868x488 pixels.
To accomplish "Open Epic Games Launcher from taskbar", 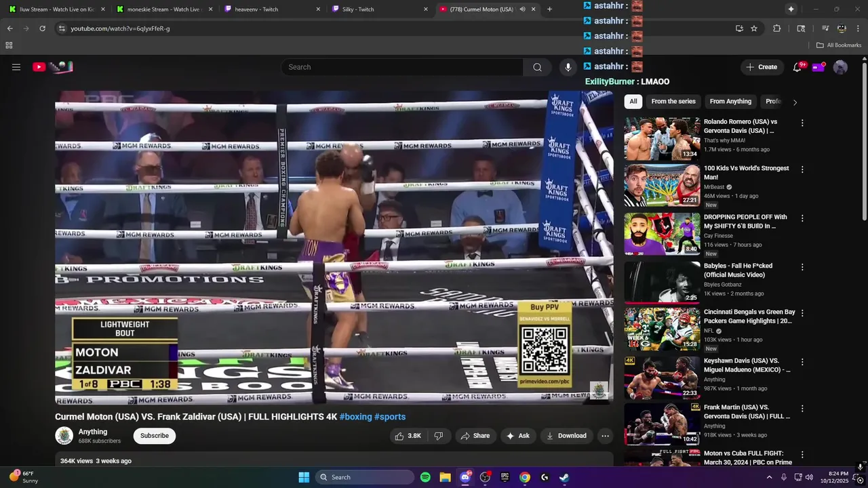I will 505,477.
